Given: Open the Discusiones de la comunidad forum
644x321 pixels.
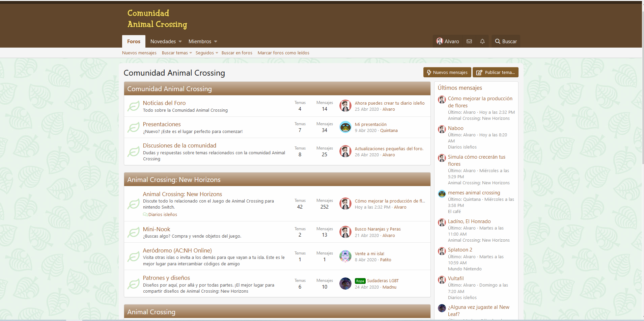Looking at the screenshot, I should 179,145.
